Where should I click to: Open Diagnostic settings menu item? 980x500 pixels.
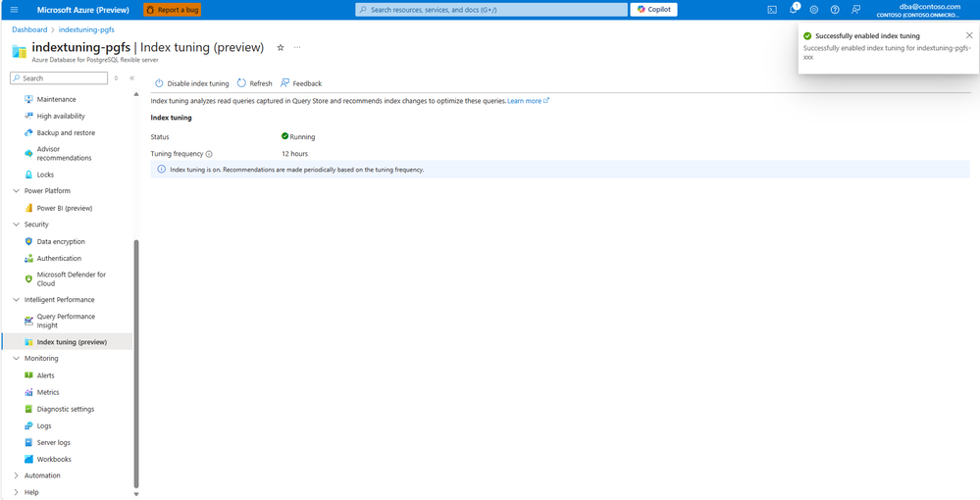[x=67, y=409]
